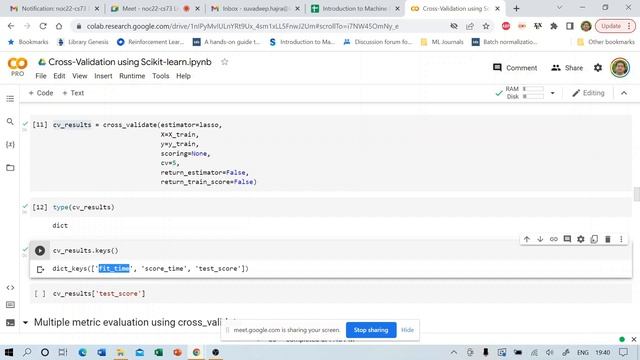Open the Library Genesis bookmark

point(83,42)
